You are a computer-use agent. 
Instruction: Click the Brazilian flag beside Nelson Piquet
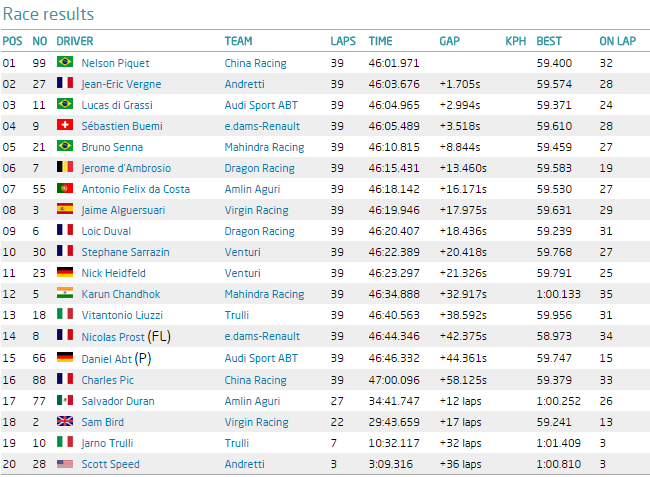point(65,63)
